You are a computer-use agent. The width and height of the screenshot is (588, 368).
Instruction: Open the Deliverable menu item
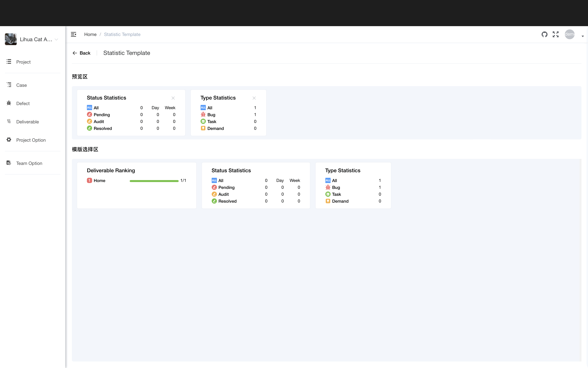33,121
